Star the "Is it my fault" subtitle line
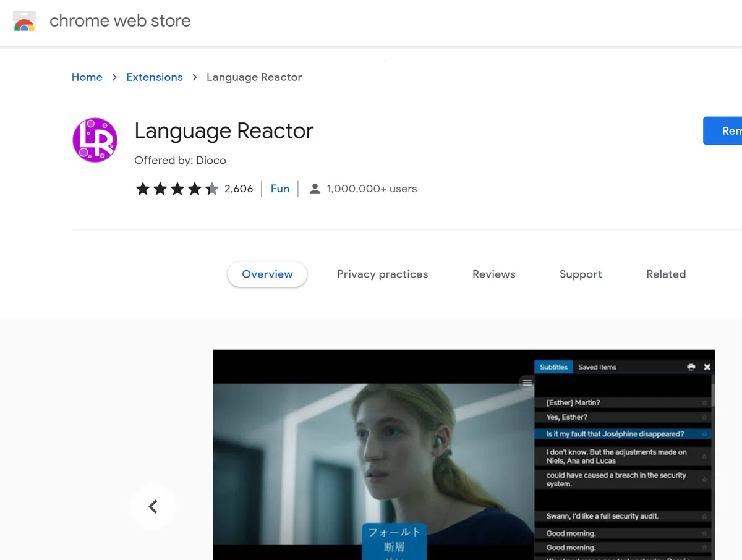Viewport: 742px width, 560px height. [704, 435]
